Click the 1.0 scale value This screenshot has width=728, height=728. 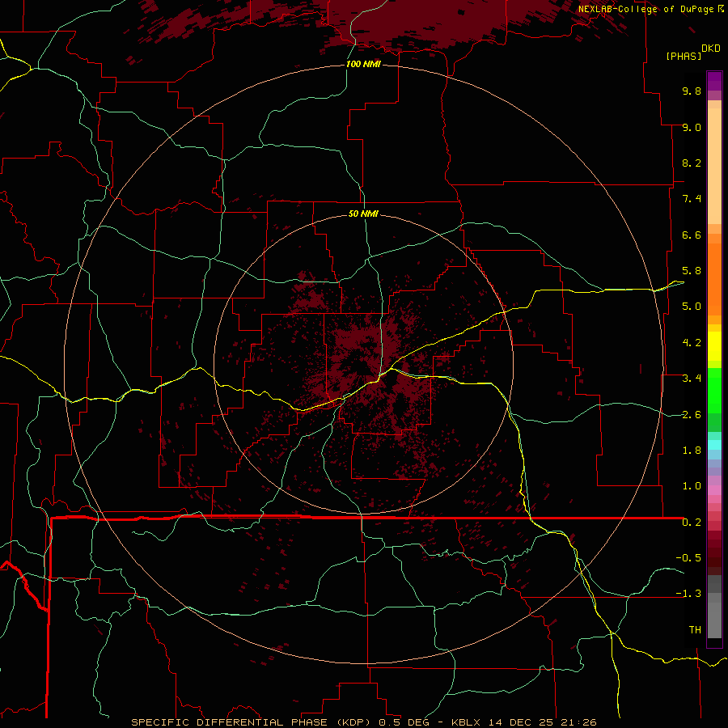coord(692,486)
